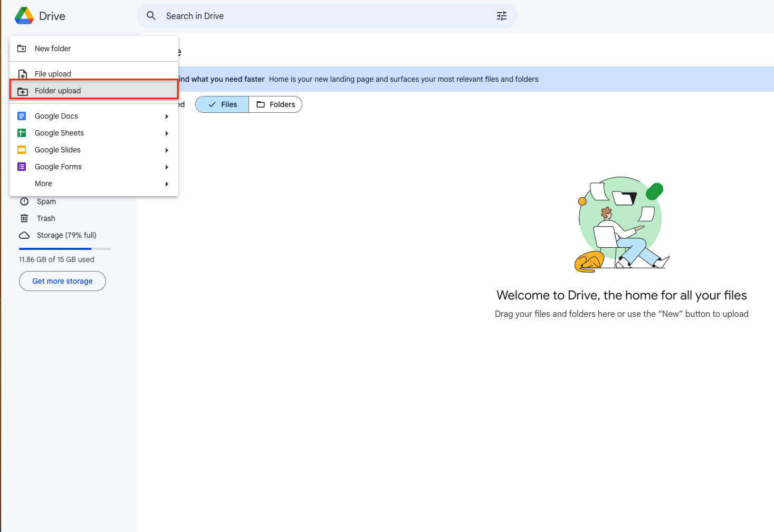Select Google Slides menu entry
The width and height of the screenshot is (774, 532).
pyautogui.click(x=94, y=150)
